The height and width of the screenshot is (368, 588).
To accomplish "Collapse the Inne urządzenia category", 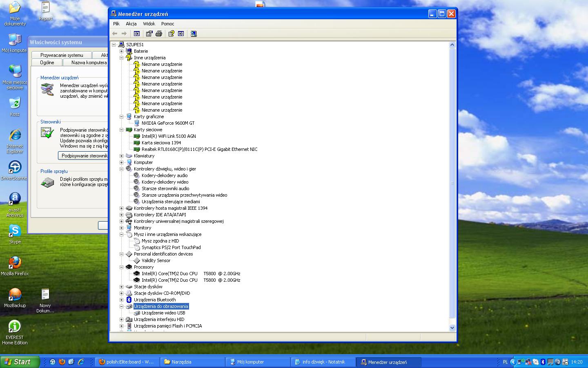I will [121, 58].
